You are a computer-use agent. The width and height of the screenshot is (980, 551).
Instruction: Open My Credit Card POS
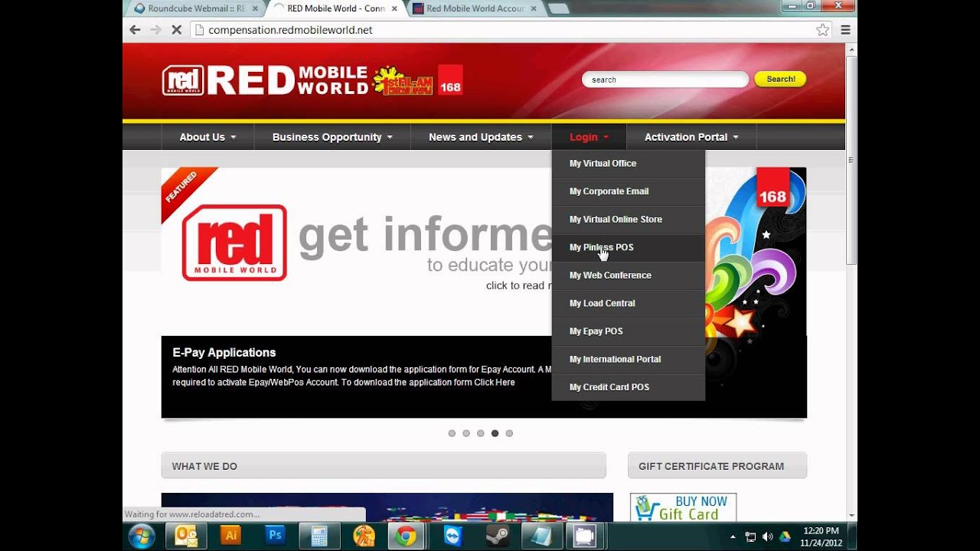628,387
